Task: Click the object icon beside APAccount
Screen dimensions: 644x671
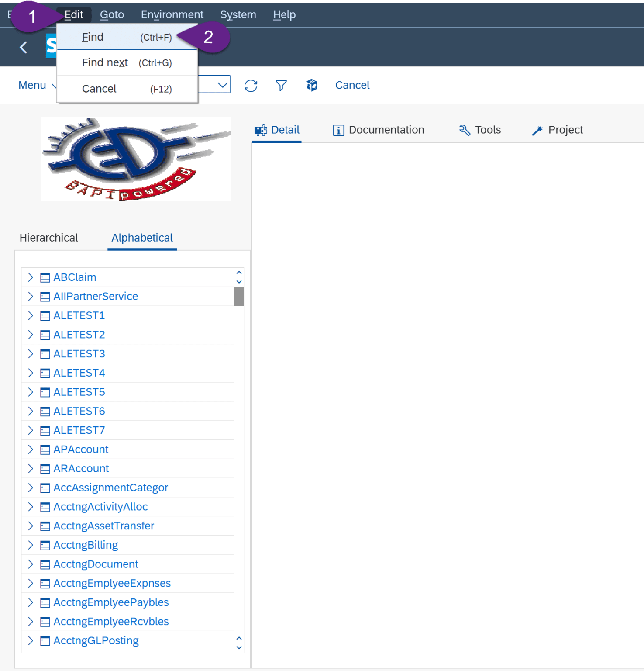Action: 44,449
